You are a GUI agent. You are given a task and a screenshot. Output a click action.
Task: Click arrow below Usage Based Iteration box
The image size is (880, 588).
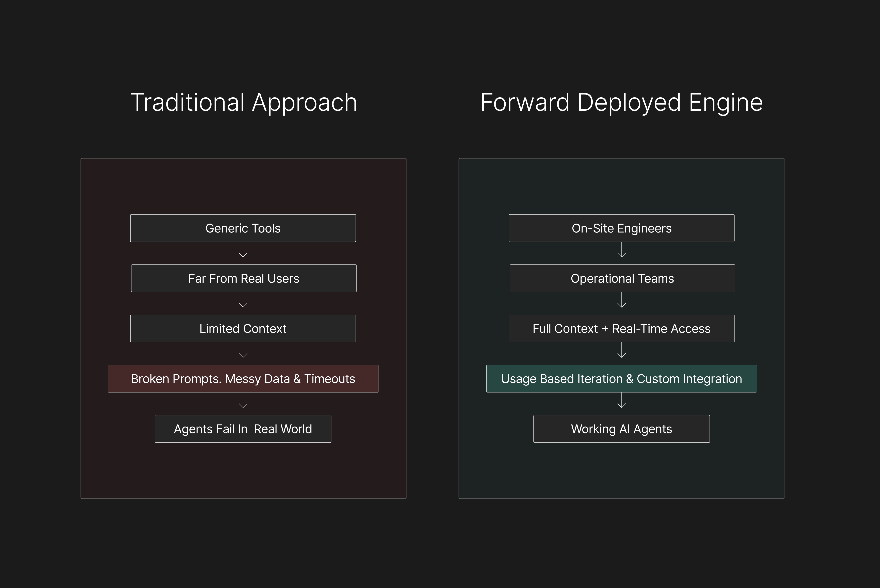coord(622,400)
